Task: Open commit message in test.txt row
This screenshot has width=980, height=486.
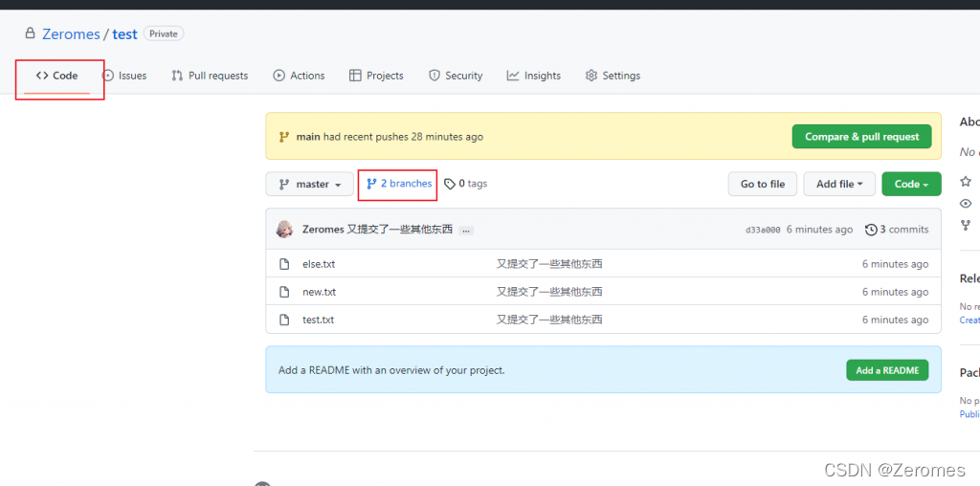Action: pyautogui.click(x=549, y=320)
